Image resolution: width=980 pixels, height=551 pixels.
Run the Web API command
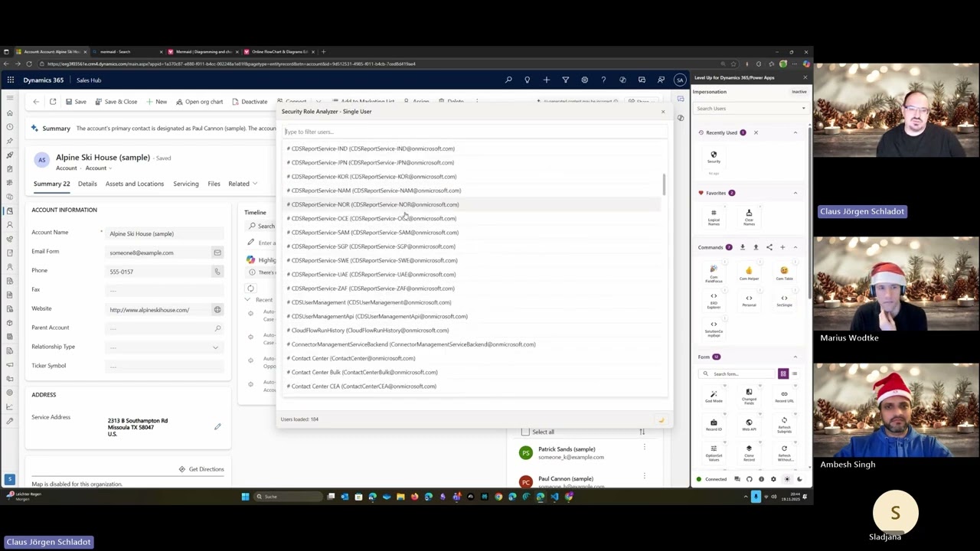pyautogui.click(x=749, y=425)
